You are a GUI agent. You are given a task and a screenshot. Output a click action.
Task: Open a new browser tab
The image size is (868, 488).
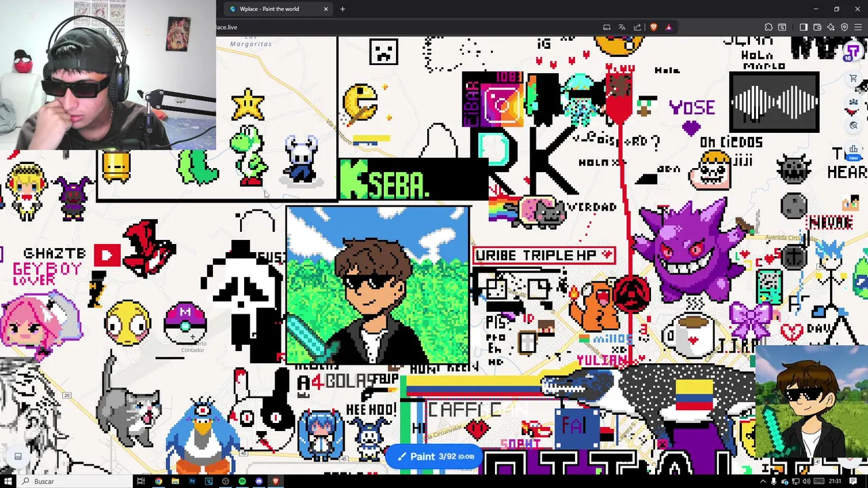point(342,9)
